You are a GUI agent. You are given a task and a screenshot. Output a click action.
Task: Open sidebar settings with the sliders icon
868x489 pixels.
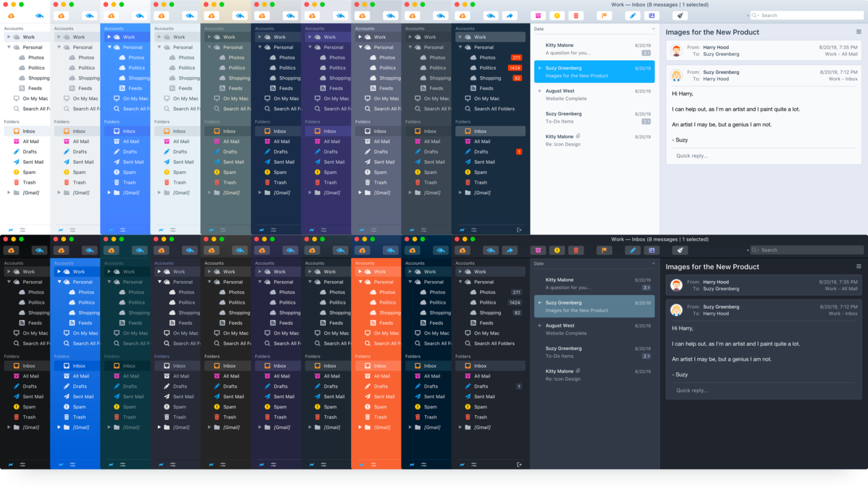click(475, 230)
